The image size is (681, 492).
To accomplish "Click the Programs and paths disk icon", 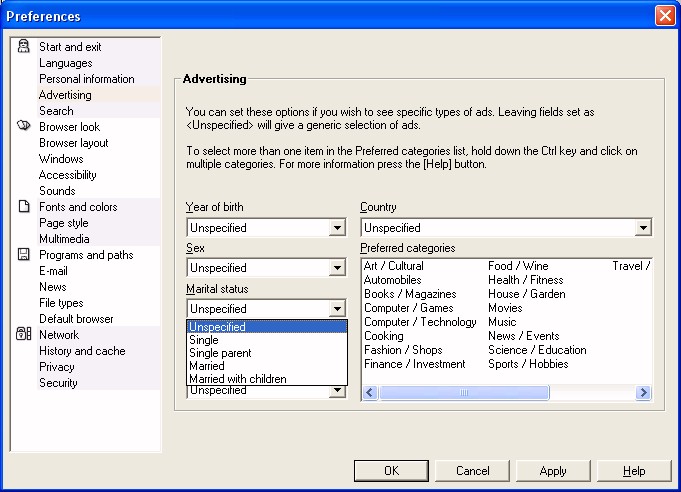I will [x=24, y=255].
